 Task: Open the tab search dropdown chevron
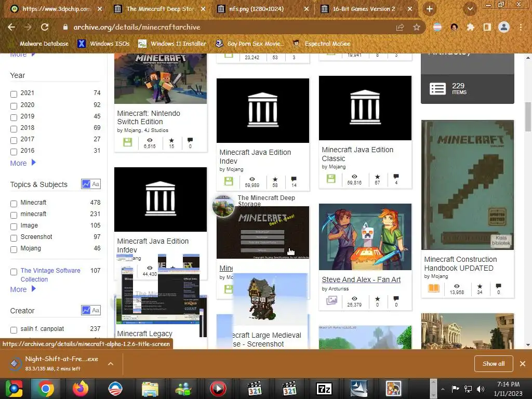(x=470, y=9)
